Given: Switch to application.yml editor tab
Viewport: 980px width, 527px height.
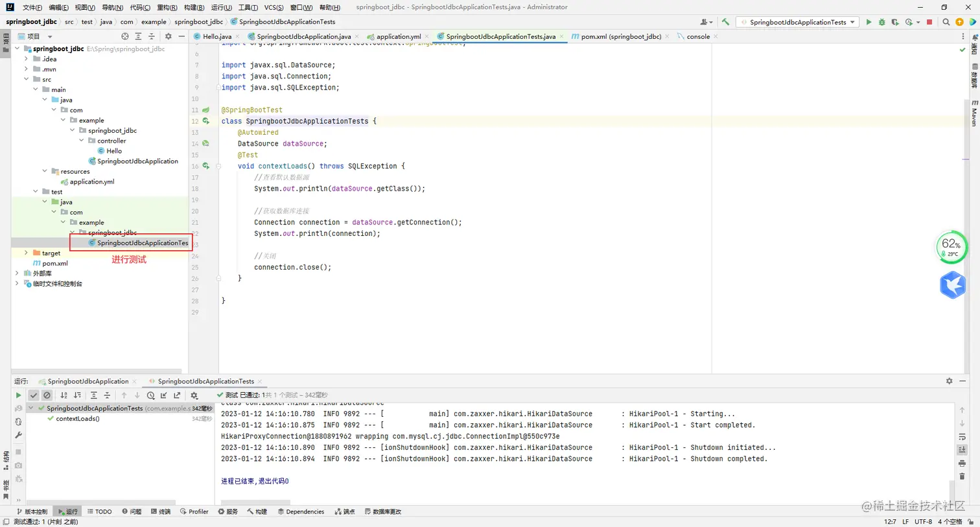Looking at the screenshot, I should point(398,37).
